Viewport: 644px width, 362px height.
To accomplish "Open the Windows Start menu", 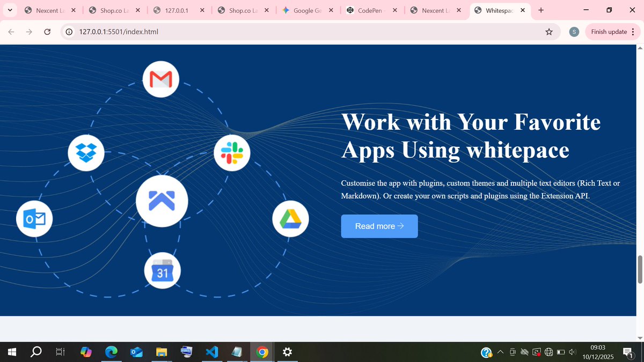I will click(x=12, y=352).
